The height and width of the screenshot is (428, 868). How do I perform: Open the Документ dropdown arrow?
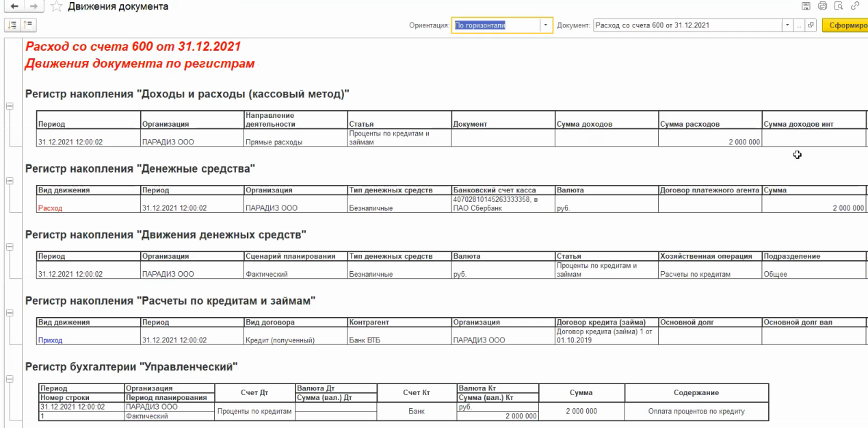click(x=786, y=25)
